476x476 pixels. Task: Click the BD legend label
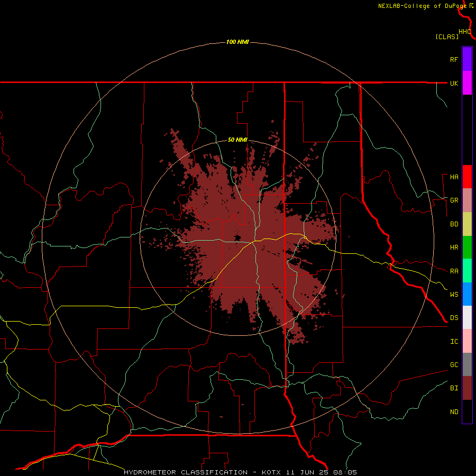click(x=454, y=224)
